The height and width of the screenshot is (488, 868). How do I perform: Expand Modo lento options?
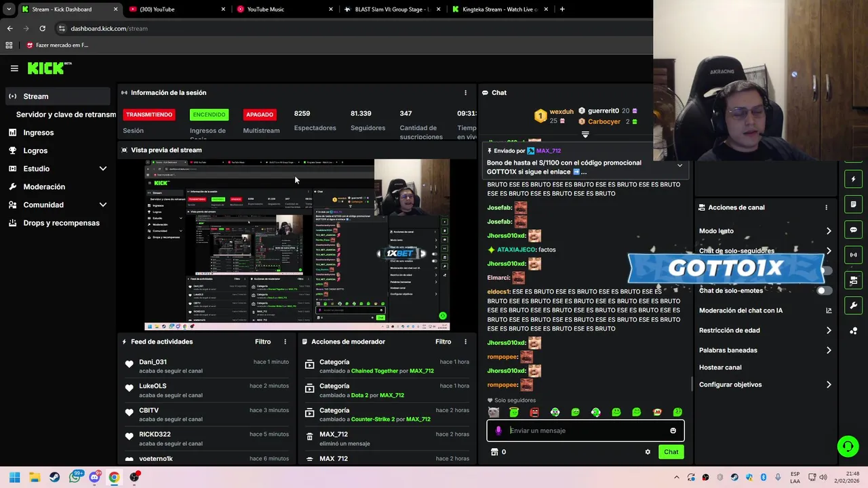[x=829, y=231]
